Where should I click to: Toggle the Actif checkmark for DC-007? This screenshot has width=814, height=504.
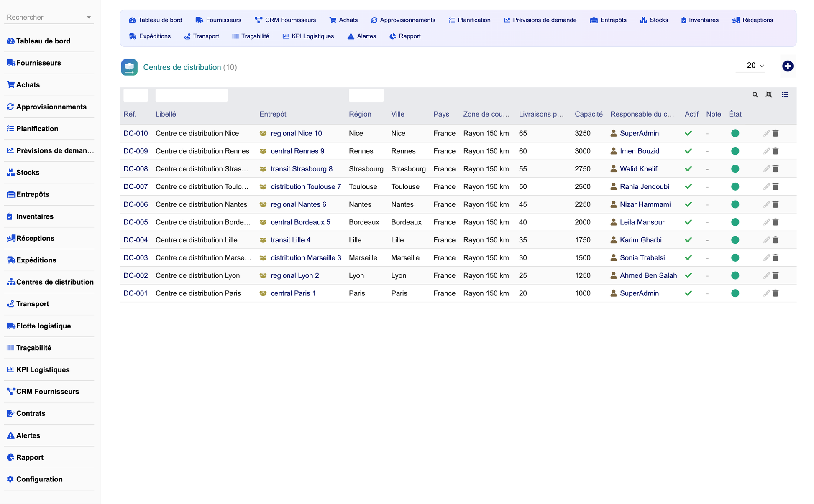click(688, 186)
